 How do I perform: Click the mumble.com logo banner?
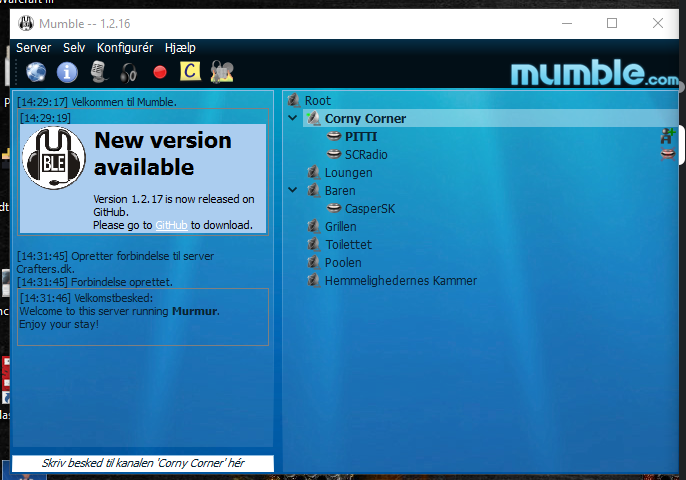[x=594, y=73]
